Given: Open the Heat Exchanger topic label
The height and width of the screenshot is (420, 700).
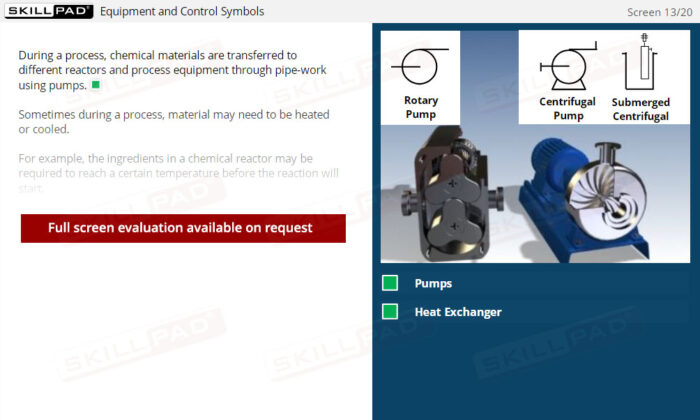Looking at the screenshot, I should point(458,312).
